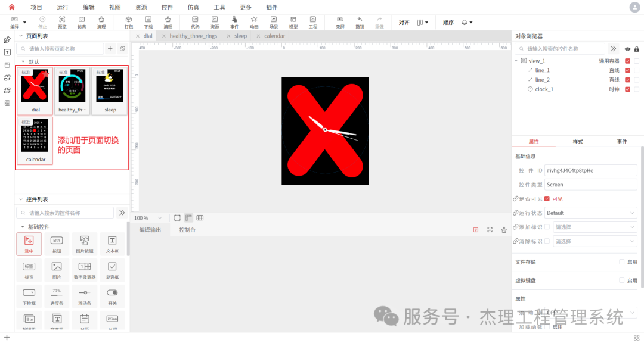
Task: Open the 插件 (Plugins) menu
Action: 272,7
